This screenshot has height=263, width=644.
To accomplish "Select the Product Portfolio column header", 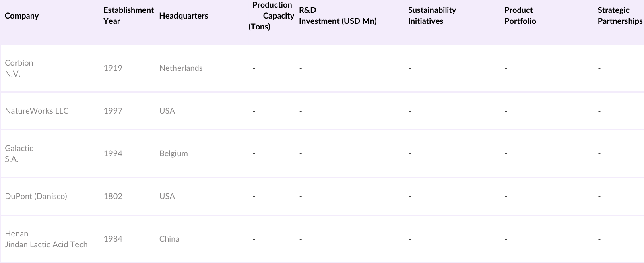I will 520,16.
